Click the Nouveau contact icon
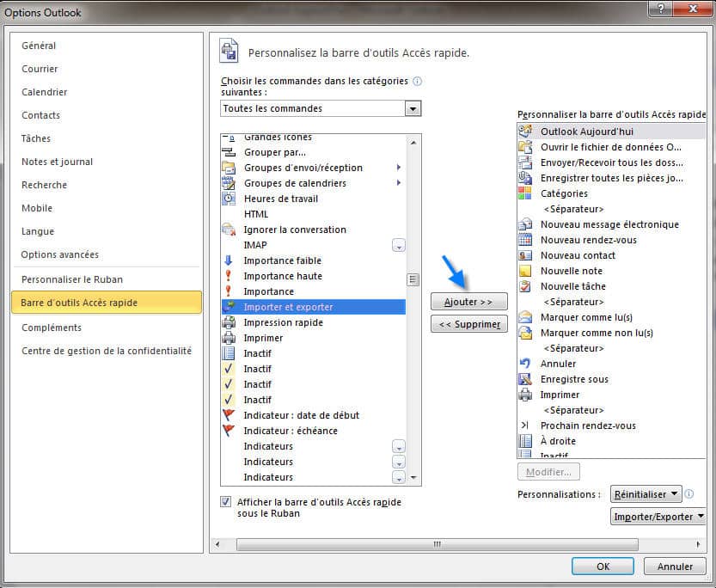The height and width of the screenshot is (588, 716). point(525,255)
